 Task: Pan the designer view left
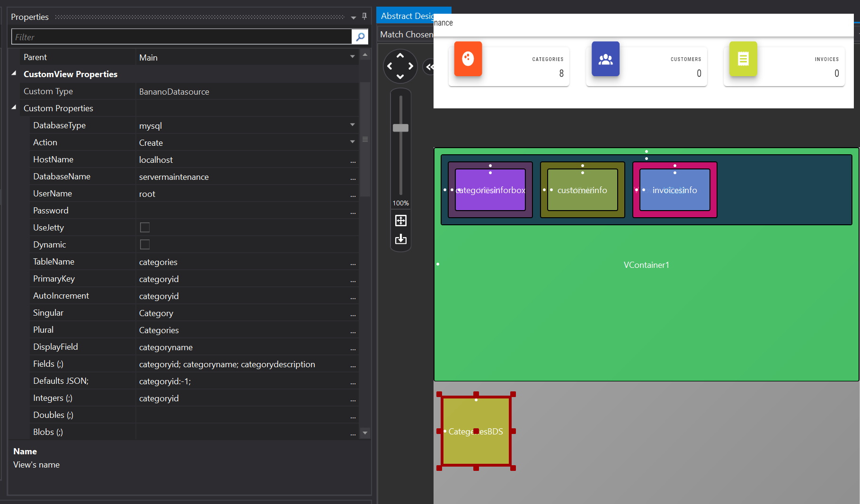[390, 66]
